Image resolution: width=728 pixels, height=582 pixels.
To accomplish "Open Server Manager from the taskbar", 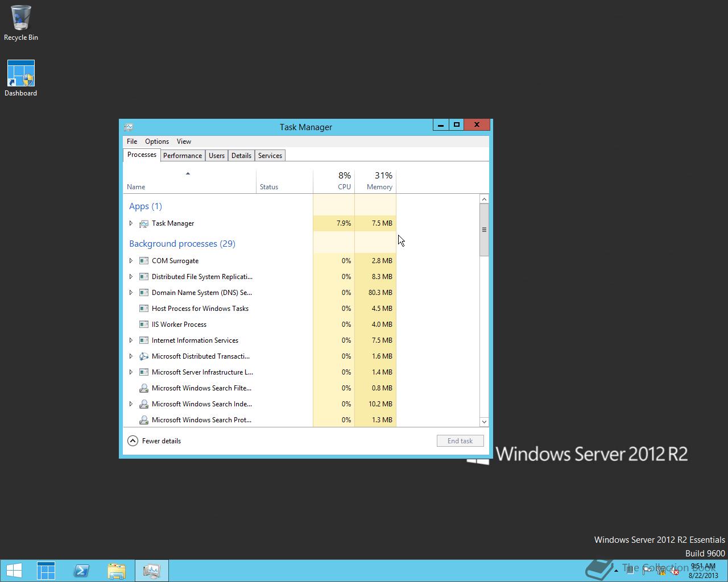I will 46,571.
